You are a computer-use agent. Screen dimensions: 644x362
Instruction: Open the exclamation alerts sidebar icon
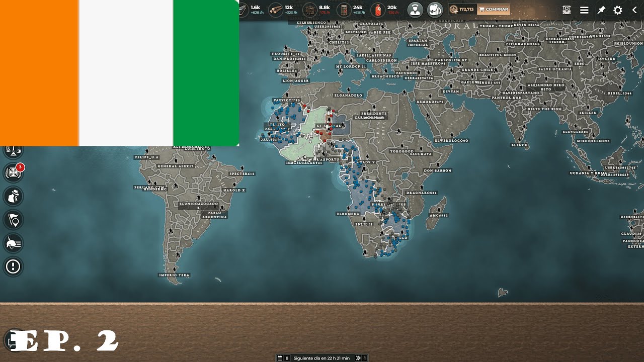[13, 266]
